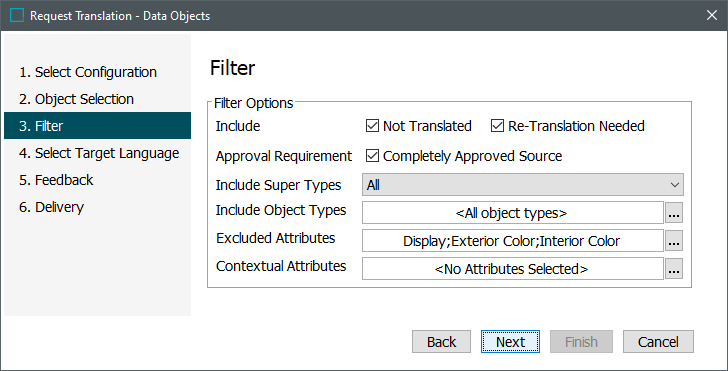Open the Include Super Types combo box showing All

(x=522, y=185)
